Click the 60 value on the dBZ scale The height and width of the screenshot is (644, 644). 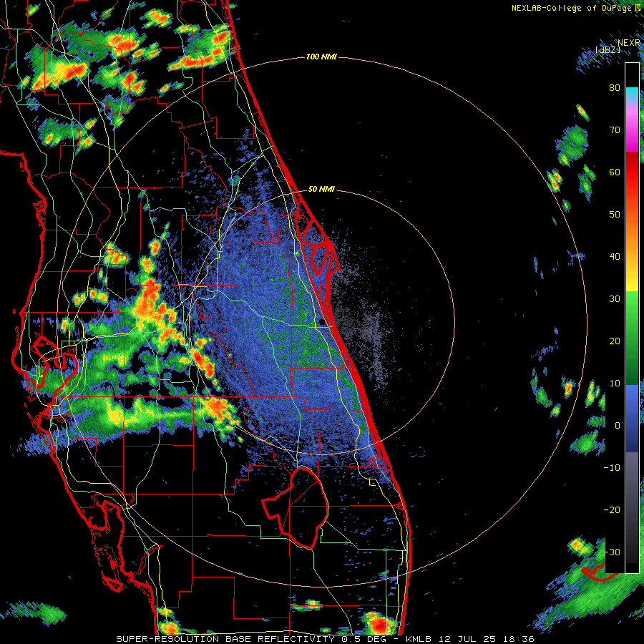(x=615, y=172)
